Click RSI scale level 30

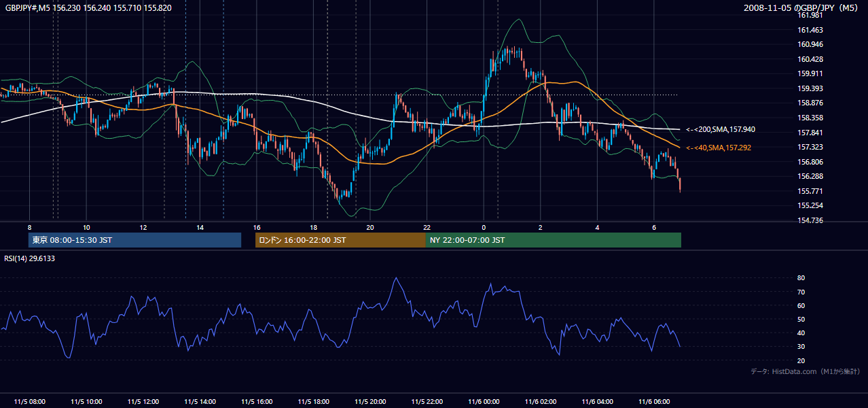click(x=801, y=347)
